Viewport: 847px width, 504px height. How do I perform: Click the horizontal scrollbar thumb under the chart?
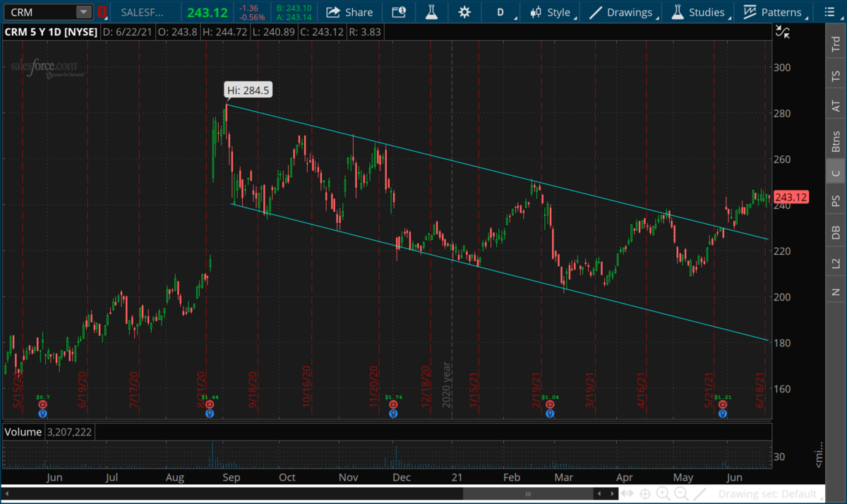point(527,493)
